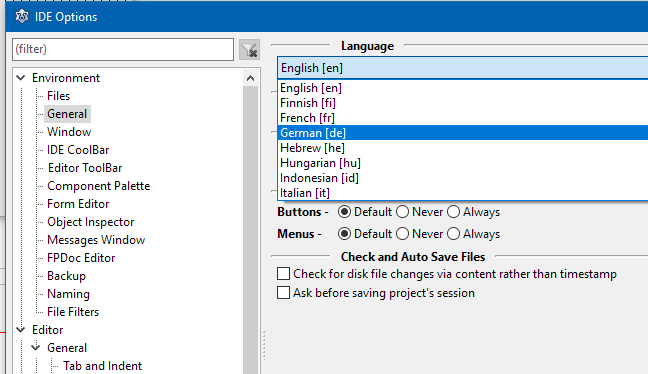Open the Backup settings page
This screenshot has width=648, height=374.
66,276
